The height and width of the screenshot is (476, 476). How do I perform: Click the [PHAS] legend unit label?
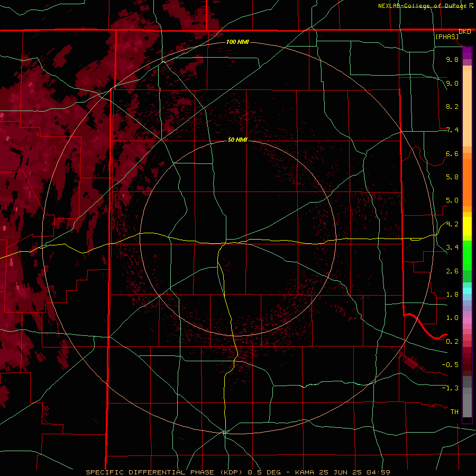[447, 37]
